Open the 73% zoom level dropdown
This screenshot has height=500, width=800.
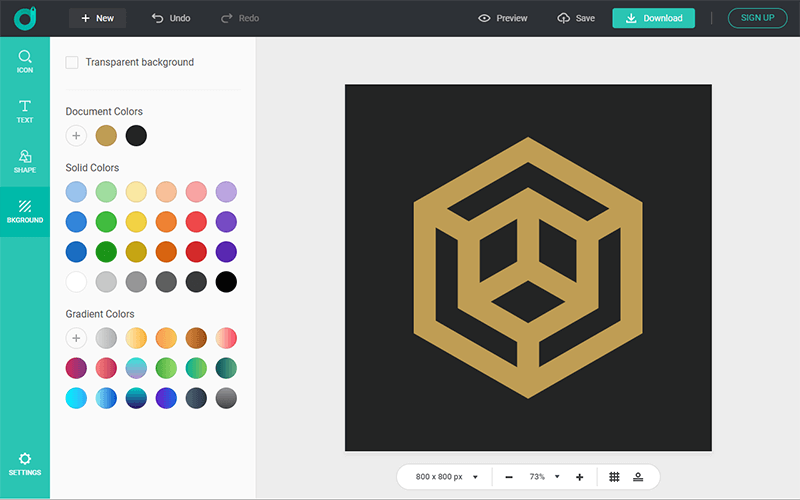pyautogui.click(x=544, y=477)
